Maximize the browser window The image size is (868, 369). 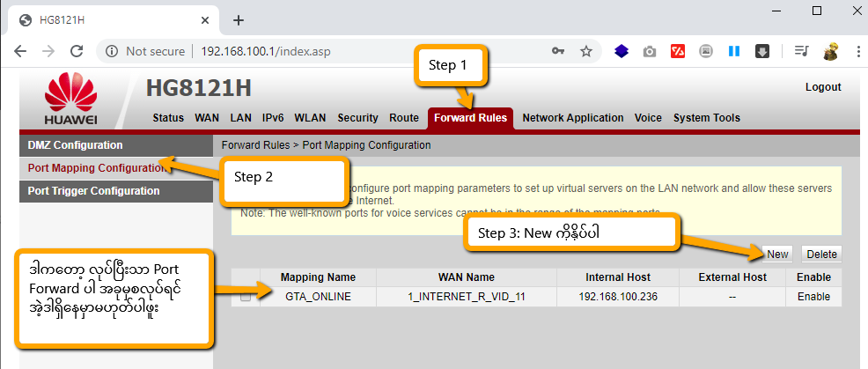(x=817, y=11)
